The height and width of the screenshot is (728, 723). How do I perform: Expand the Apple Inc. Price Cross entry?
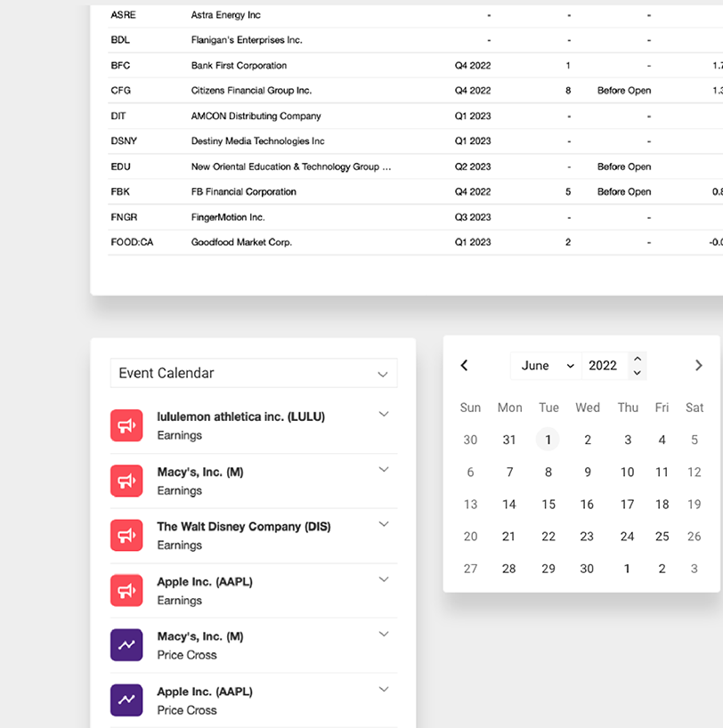[x=384, y=690]
